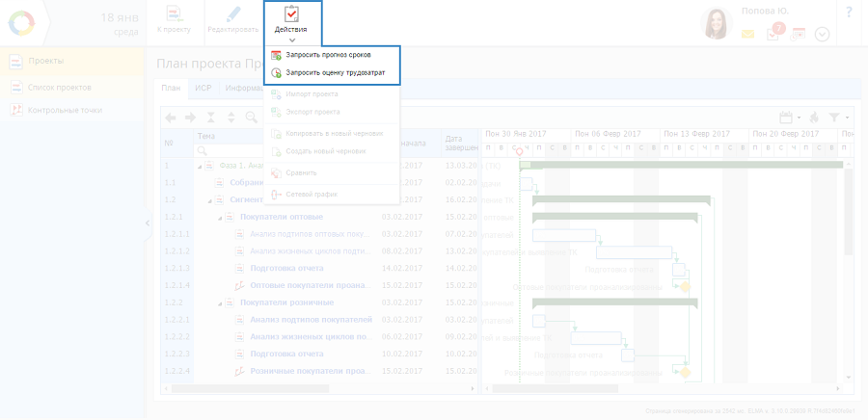Viewport: 868px width, 420px height.
Task: Click the left arrow icon in the Gantt toolbar
Action: coord(171,118)
